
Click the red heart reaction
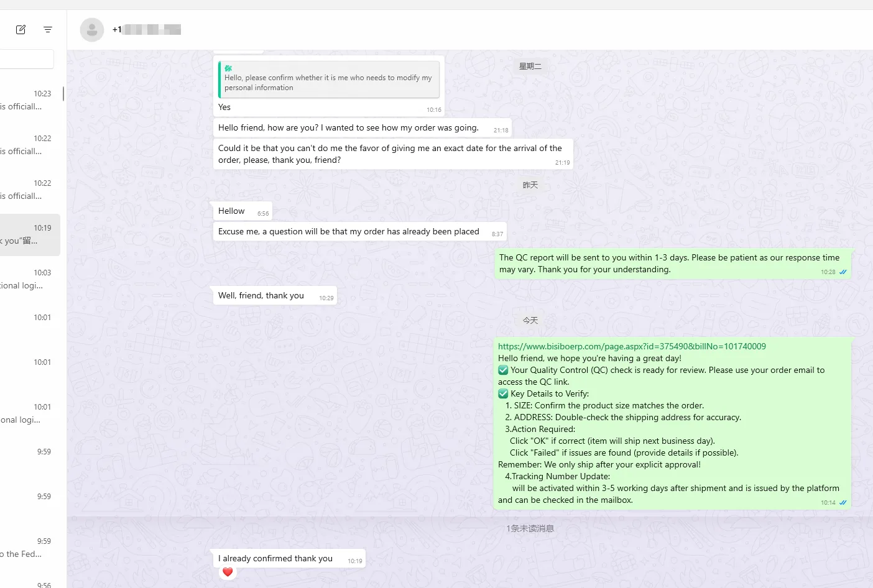point(228,572)
